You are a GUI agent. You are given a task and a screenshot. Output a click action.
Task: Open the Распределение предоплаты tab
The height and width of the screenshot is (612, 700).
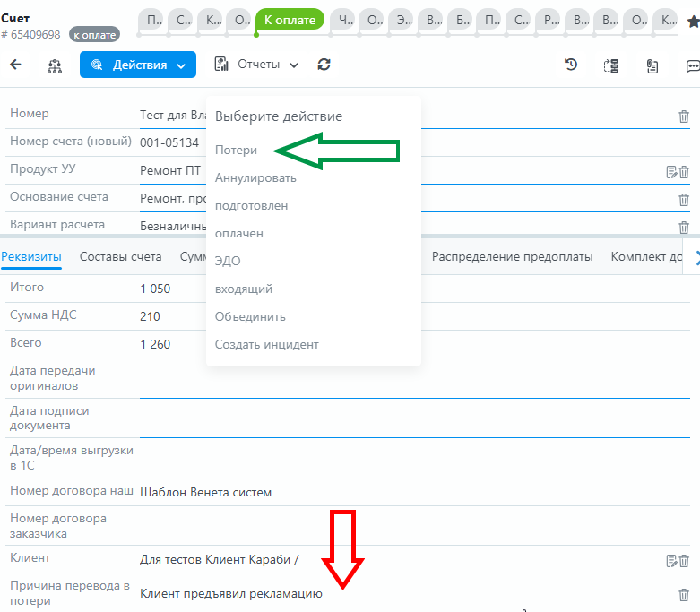512,257
